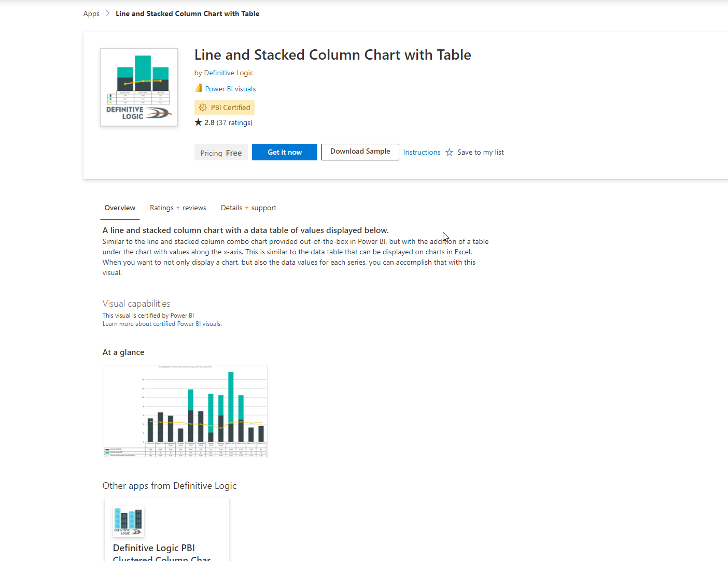Image resolution: width=728 pixels, height=561 pixels.
Task: Click the Save to my list star icon
Action: (449, 152)
